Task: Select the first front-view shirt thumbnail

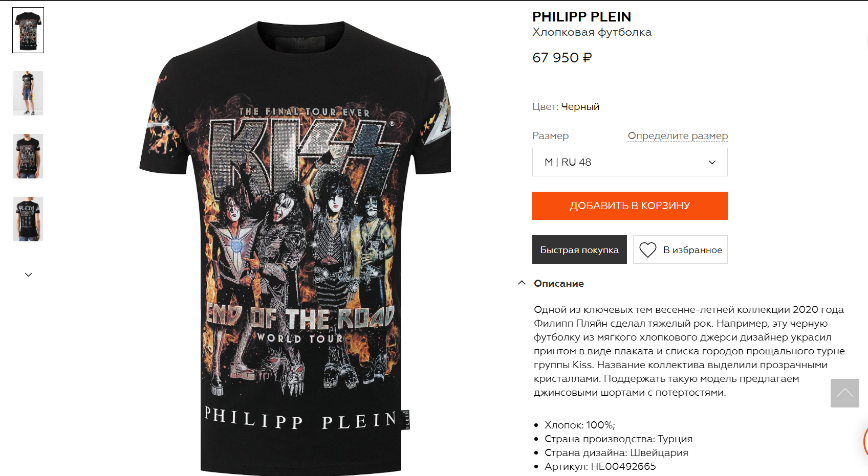Action: 28,30
